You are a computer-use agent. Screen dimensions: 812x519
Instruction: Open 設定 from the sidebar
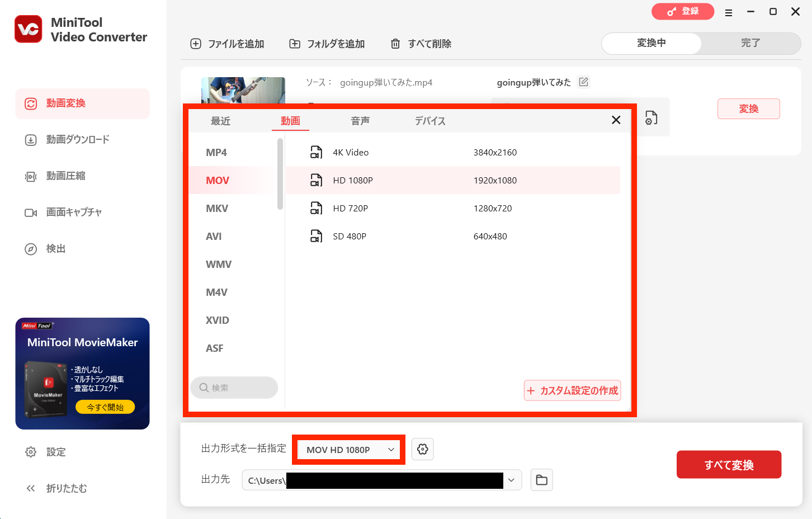coord(46,452)
